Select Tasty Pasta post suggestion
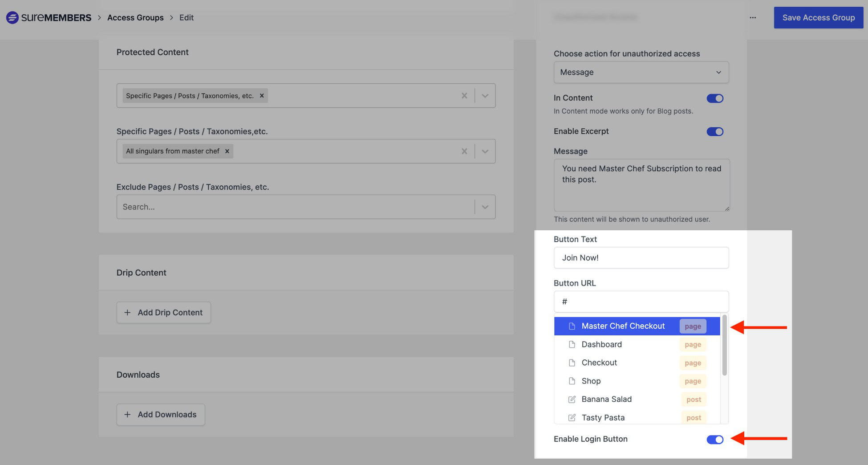 pos(637,417)
